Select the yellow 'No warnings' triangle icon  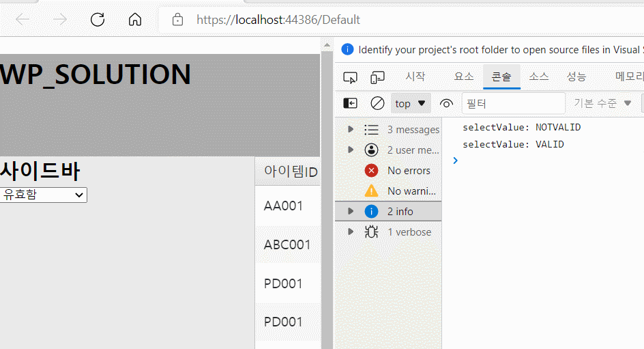tap(371, 191)
